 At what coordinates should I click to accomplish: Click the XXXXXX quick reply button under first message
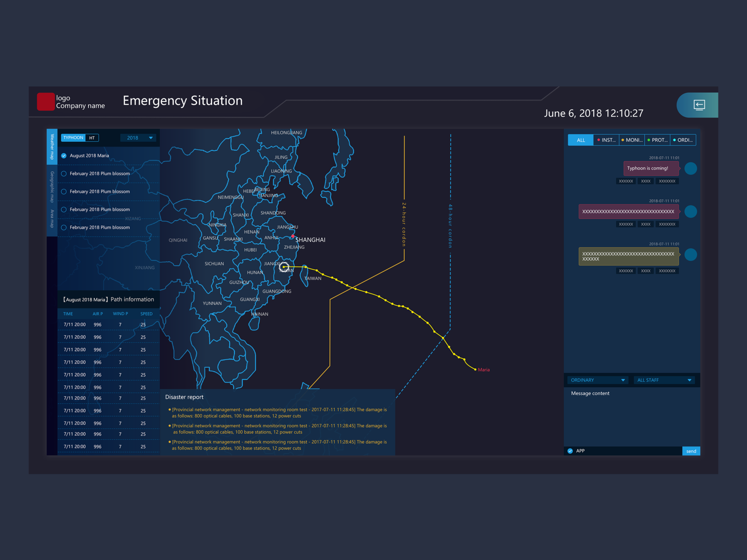[x=626, y=181]
